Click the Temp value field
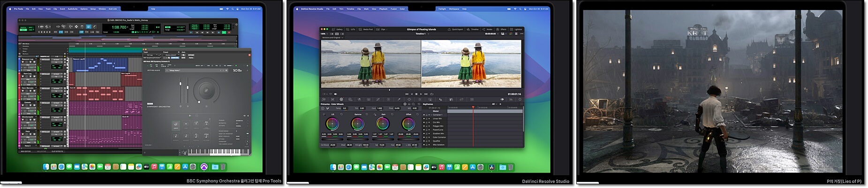868x188 pixels. (x=345, y=109)
